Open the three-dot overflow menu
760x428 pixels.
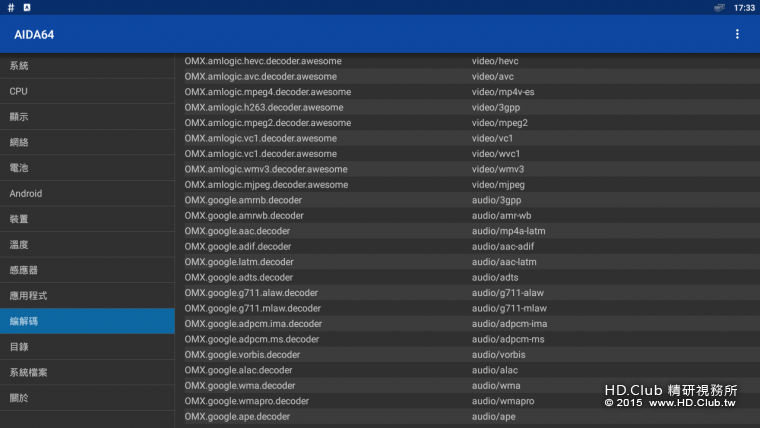click(737, 34)
